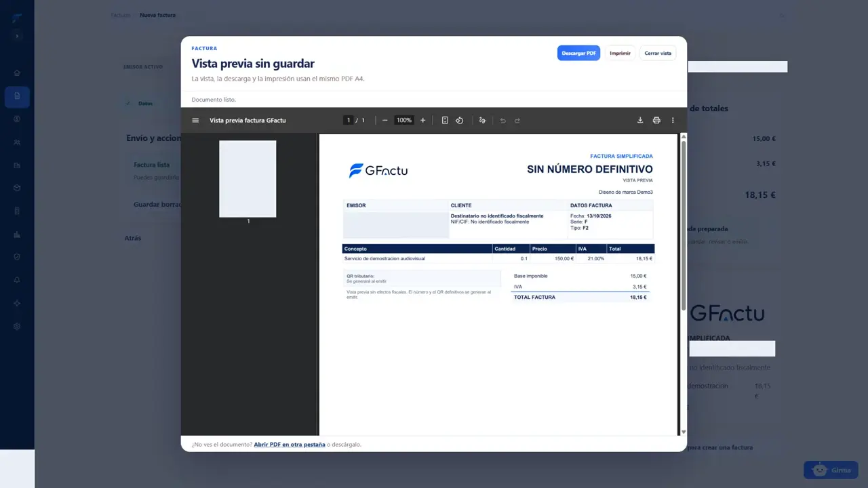Open the home icon in the sidebar
868x488 pixels.
(17, 73)
